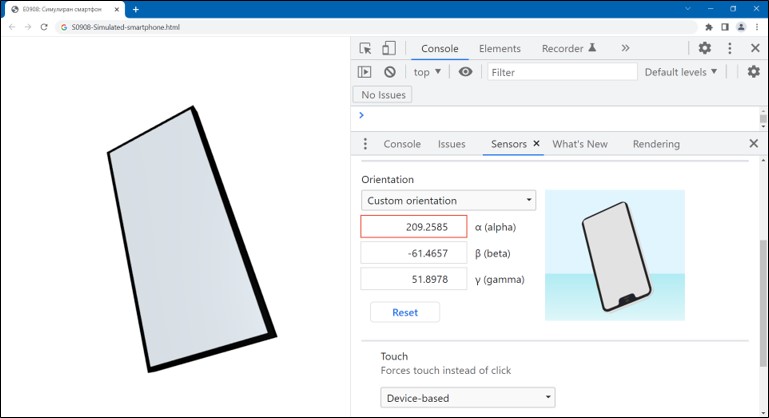Open the top JavaScript context dropdown
This screenshot has height=418, width=769.
coord(427,72)
